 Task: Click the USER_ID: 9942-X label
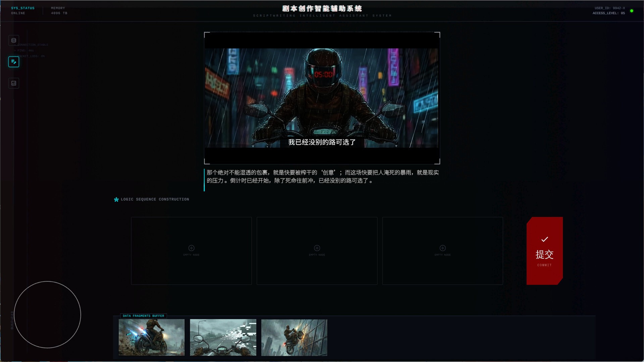point(609,7)
